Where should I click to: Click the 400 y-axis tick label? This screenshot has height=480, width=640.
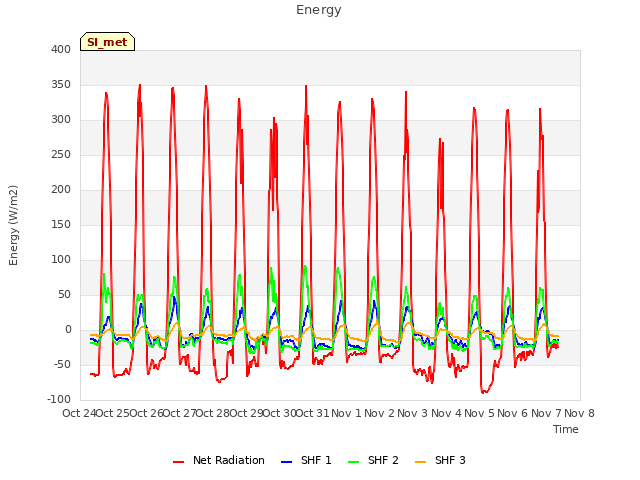point(61,49)
